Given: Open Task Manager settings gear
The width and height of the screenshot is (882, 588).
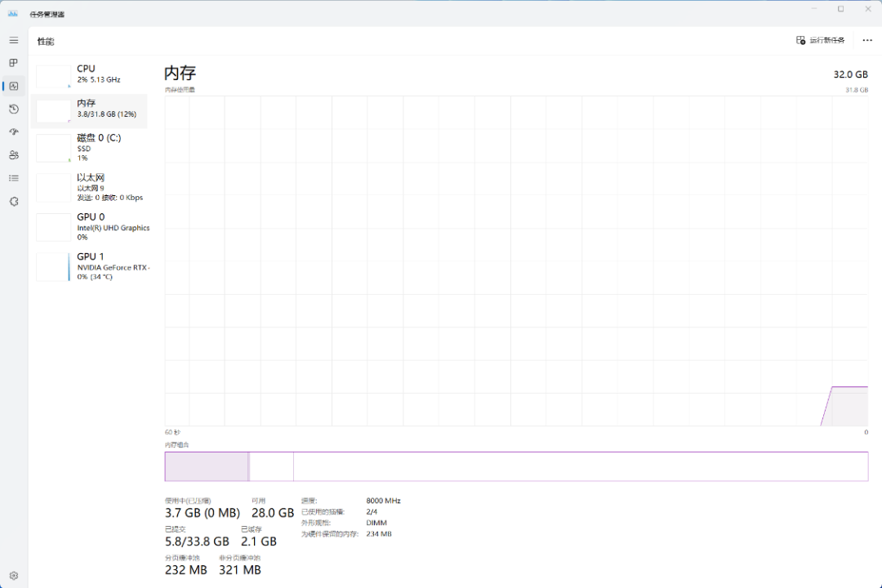Looking at the screenshot, I should 14,576.
